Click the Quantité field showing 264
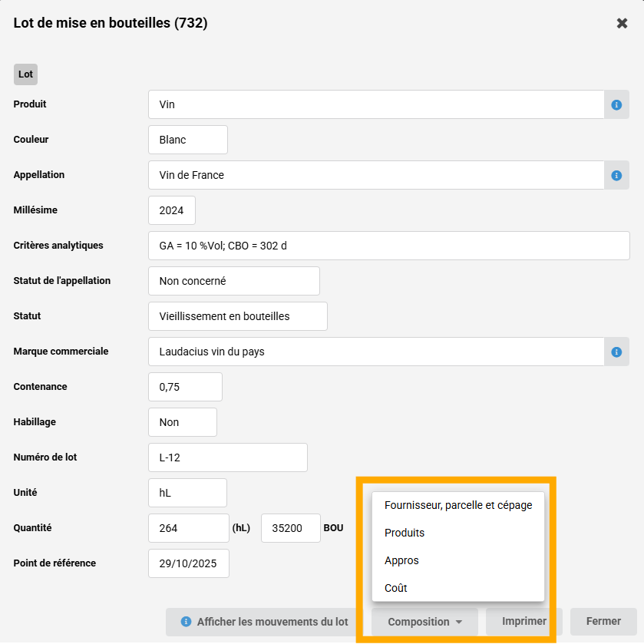644x644 pixels. (x=188, y=528)
